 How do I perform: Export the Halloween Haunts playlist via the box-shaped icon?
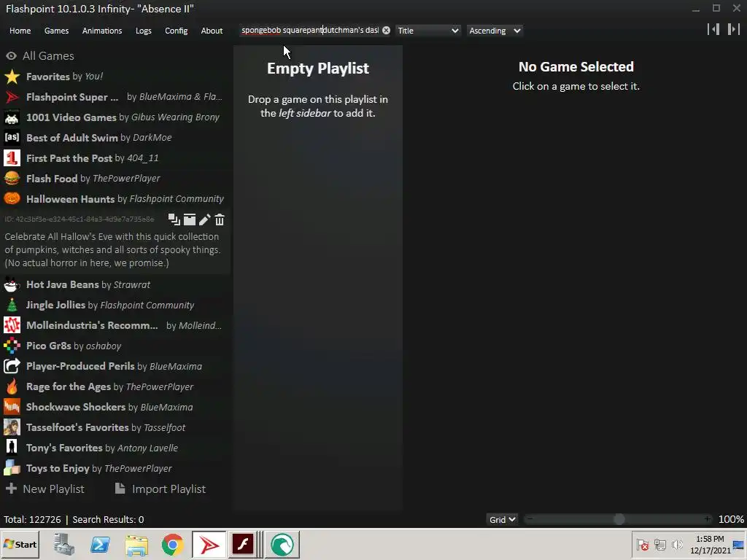[190, 219]
